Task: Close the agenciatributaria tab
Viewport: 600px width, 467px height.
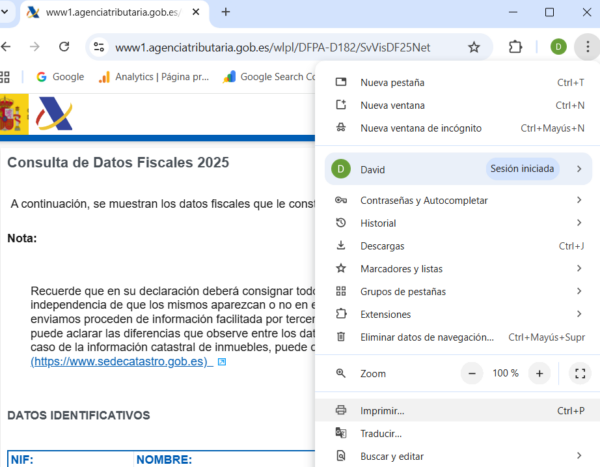Action: 196,12
